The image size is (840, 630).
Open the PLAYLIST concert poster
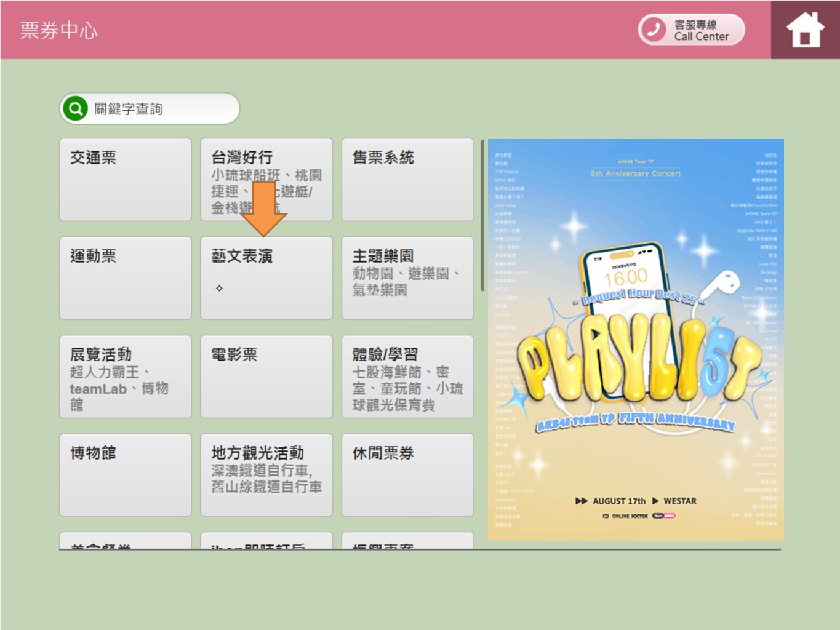[x=636, y=340]
